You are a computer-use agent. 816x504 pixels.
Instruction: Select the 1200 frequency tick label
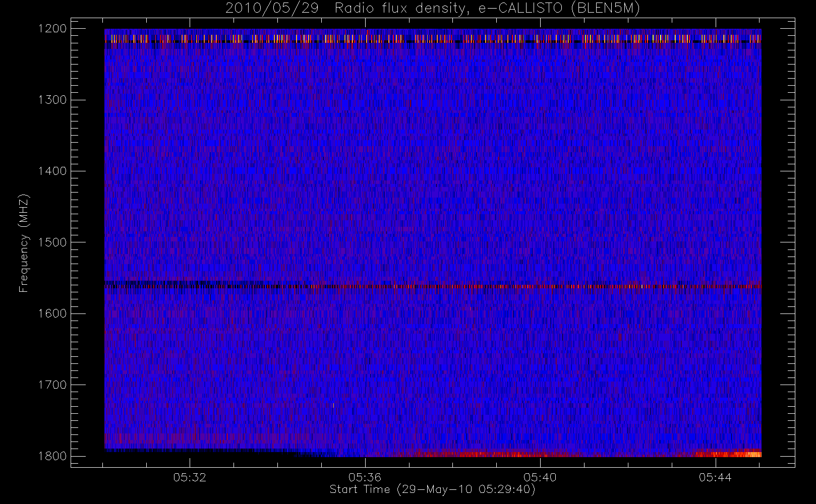coord(52,29)
